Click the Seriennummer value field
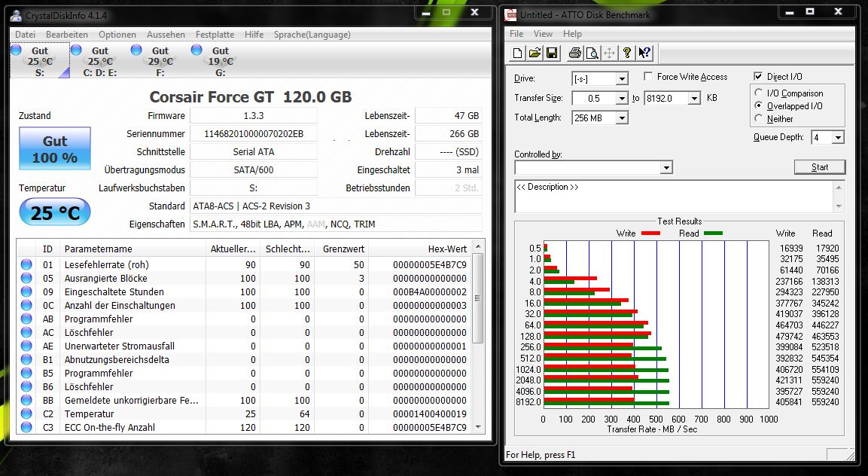 (x=254, y=133)
